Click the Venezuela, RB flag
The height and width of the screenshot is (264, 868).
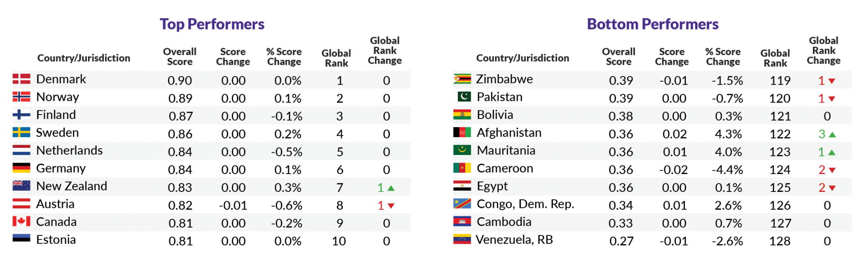tap(462, 239)
